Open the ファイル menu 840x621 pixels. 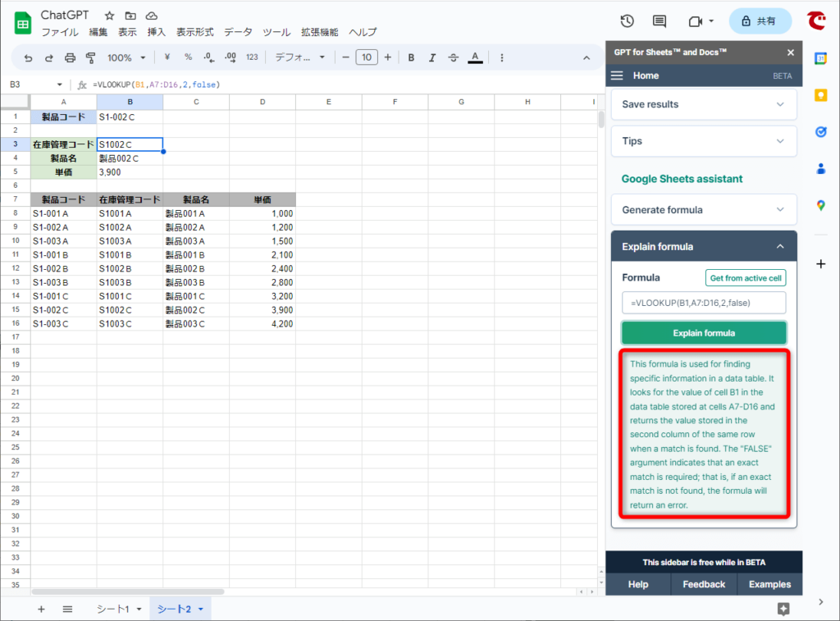[60, 32]
